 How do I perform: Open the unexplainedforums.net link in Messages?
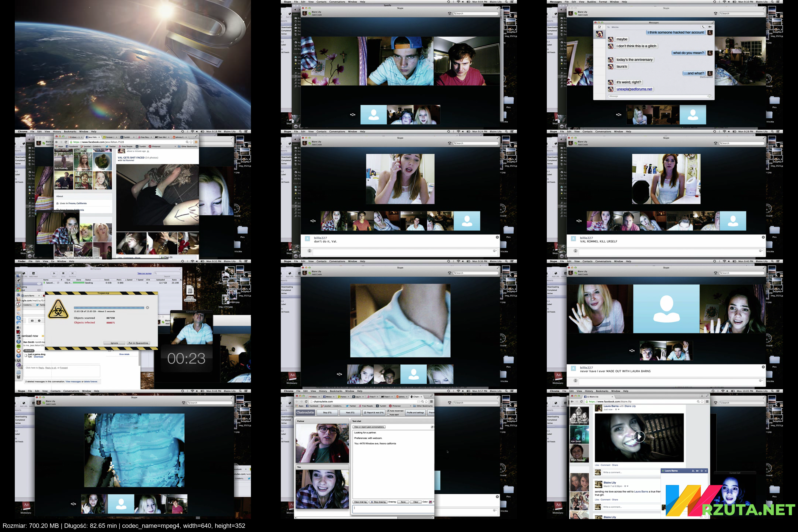click(x=634, y=89)
